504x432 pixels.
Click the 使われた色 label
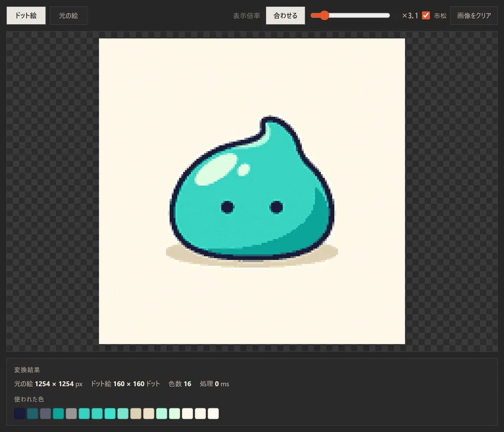(29, 399)
